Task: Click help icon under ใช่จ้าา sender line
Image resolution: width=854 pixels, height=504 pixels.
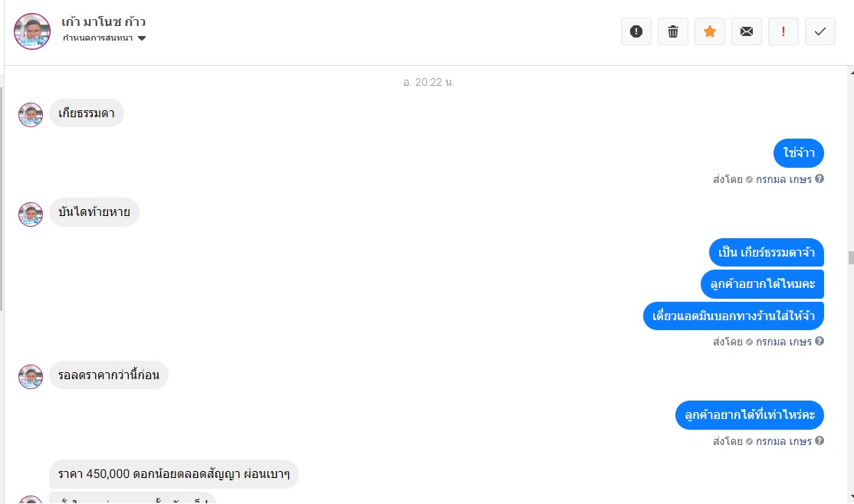Action: [820, 178]
